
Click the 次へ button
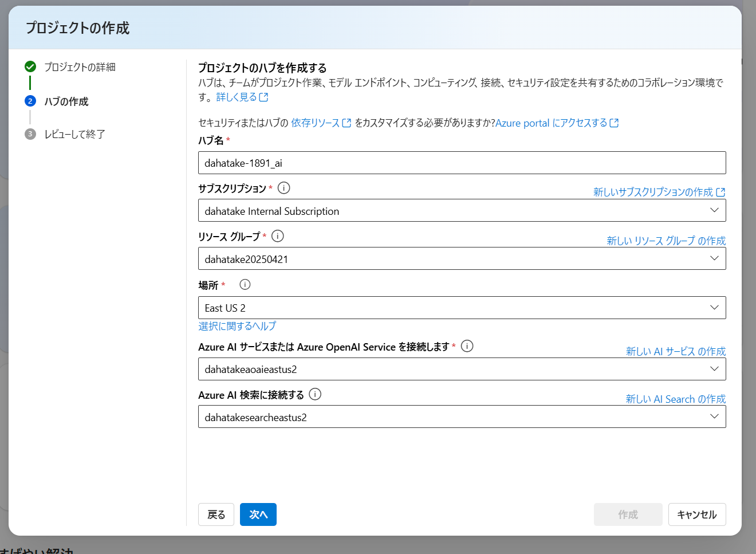tap(258, 514)
